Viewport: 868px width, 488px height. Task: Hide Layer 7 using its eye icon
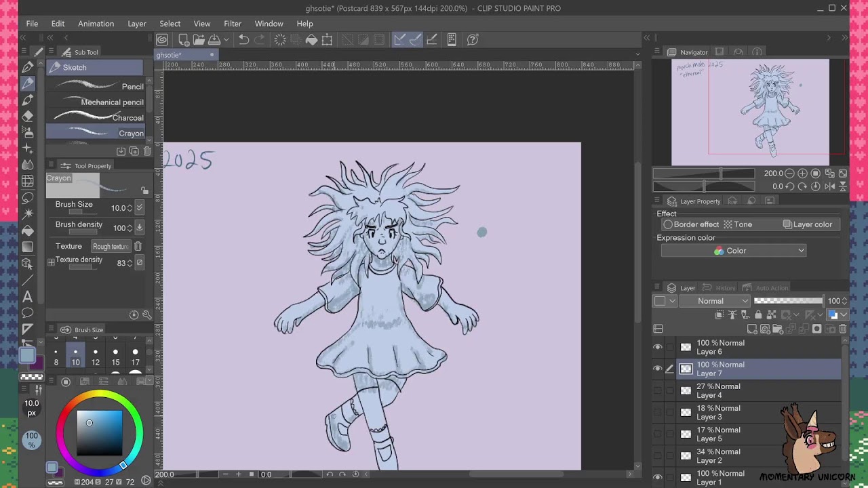[x=657, y=369]
